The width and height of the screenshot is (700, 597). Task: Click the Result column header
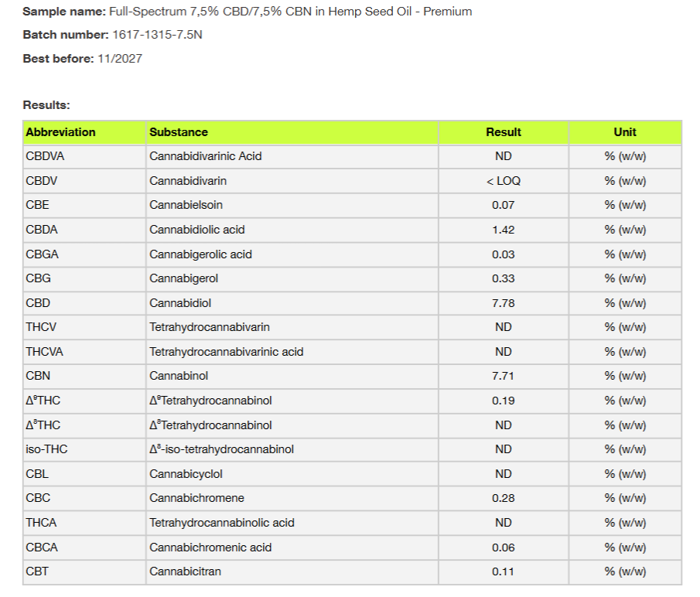click(x=504, y=132)
